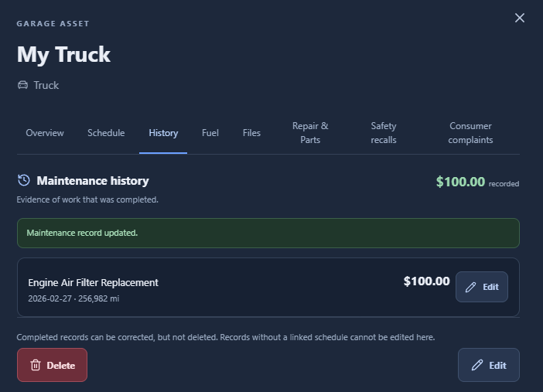The height and width of the screenshot is (392, 543).
Task: Close the My Truck dialog
Action: pyautogui.click(x=520, y=18)
